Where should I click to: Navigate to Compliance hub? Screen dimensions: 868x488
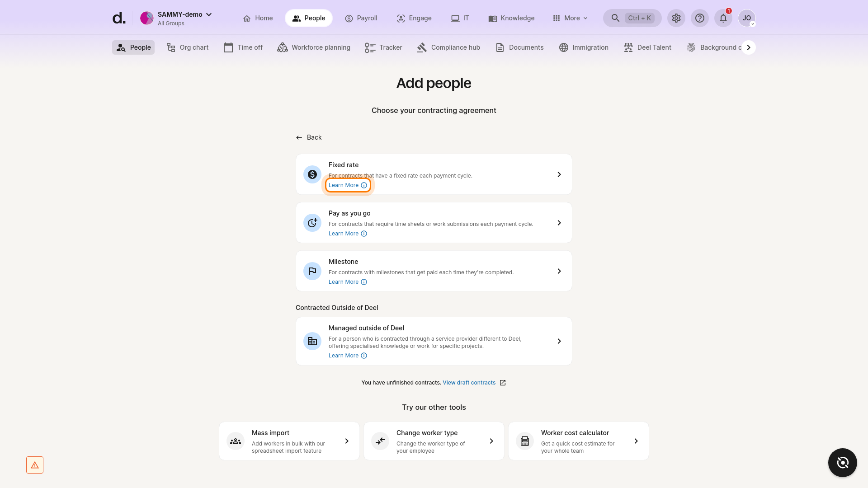click(x=448, y=47)
